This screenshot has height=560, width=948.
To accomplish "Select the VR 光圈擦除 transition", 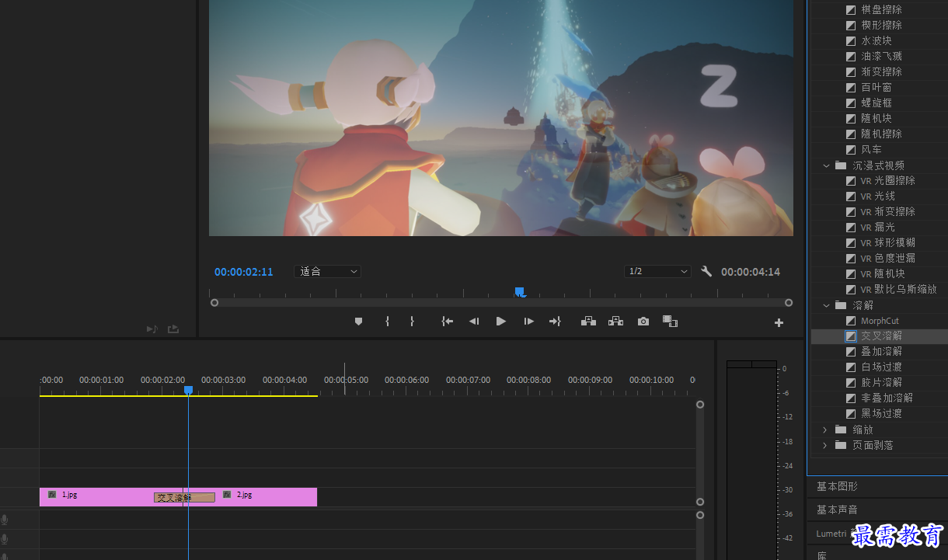I will (887, 180).
